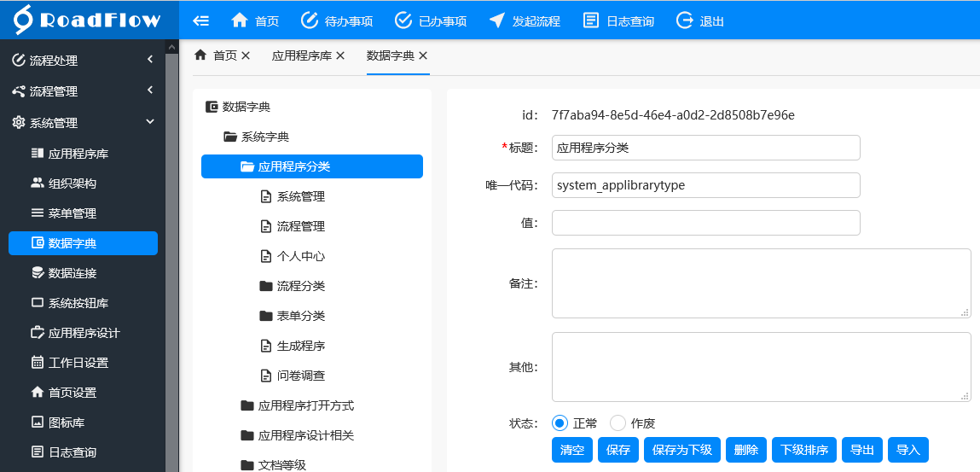Click into the 备注 text area
The width and height of the screenshot is (980, 472).
tap(762, 283)
